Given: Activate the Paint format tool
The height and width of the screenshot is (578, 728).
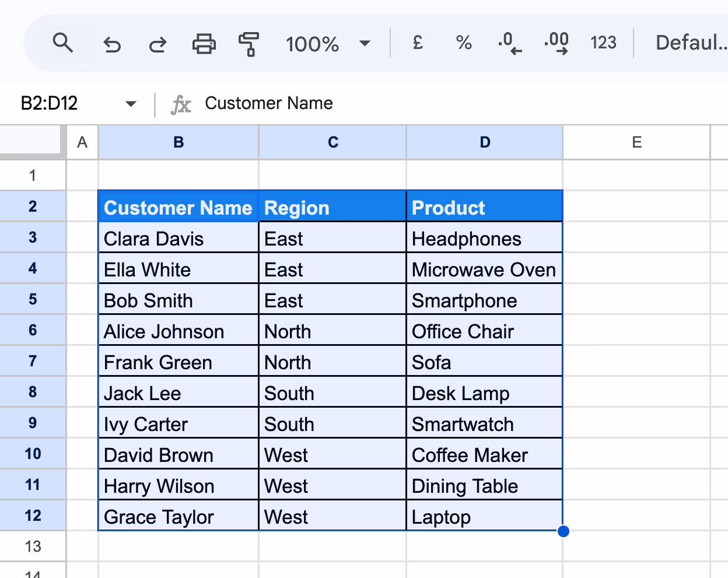Looking at the screenshot, I should [249, 43].
